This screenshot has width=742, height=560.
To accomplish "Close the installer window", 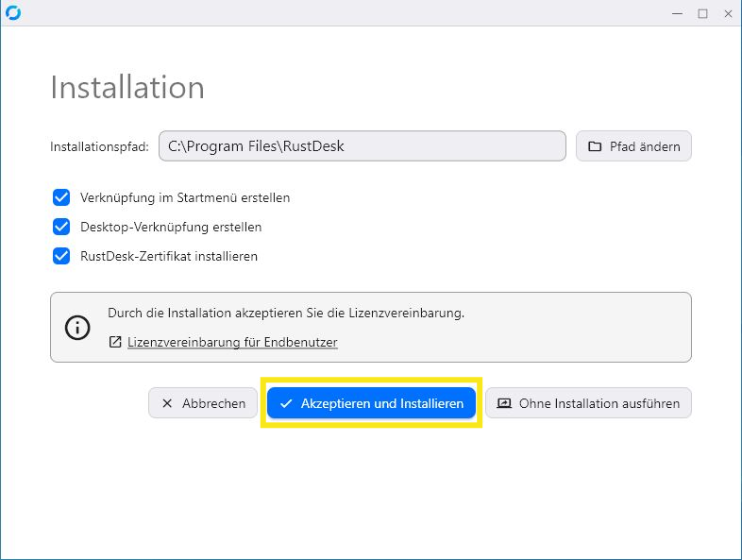I will coord(728,14).
